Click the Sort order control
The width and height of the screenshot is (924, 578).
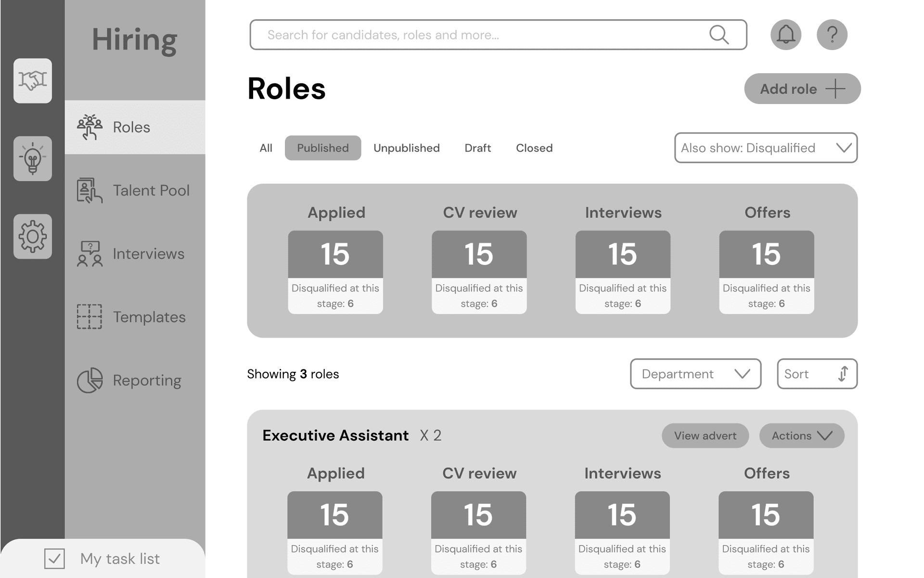click(x=817, y=374)
